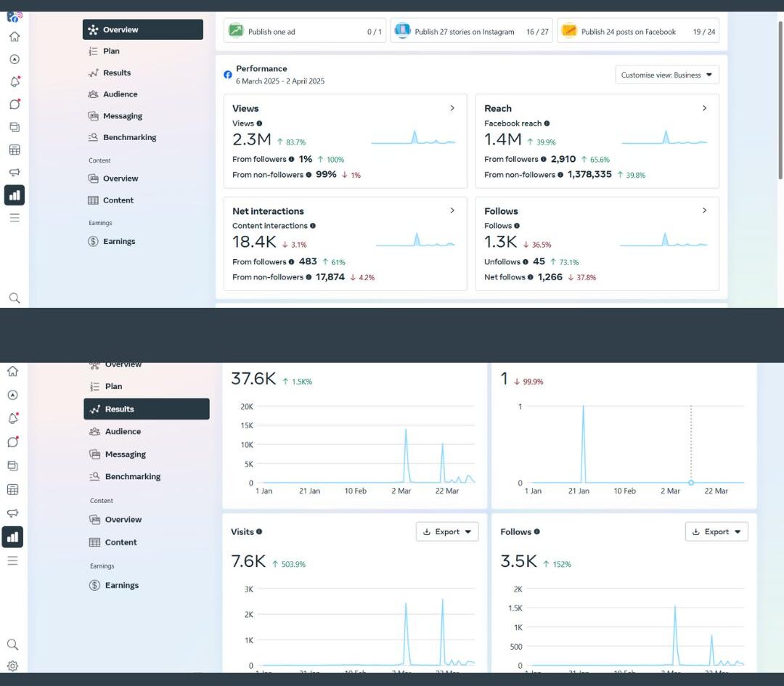Expand the Views card using its chevron

click(452, 108)
